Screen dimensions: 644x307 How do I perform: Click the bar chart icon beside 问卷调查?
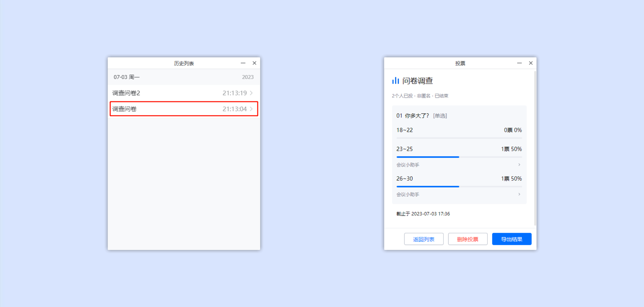point(395,81)
